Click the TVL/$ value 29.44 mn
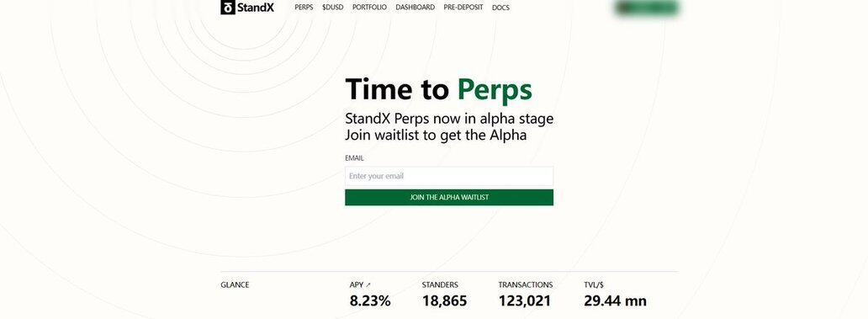Screen dimensions: 868x319 point(615,301)
